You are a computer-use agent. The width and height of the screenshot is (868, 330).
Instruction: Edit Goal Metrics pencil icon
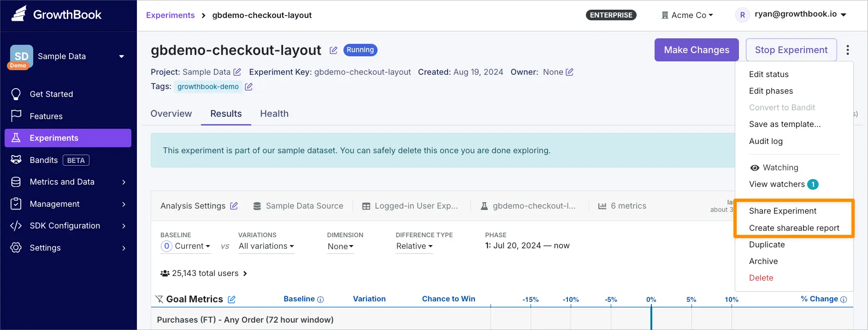pyautogui.click(x=231, y=300)
